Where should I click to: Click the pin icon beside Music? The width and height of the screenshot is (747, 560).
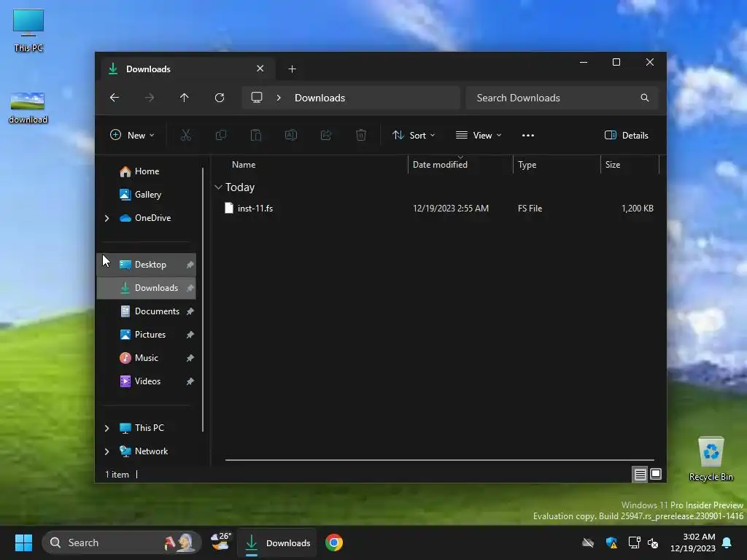pos(190,358)
